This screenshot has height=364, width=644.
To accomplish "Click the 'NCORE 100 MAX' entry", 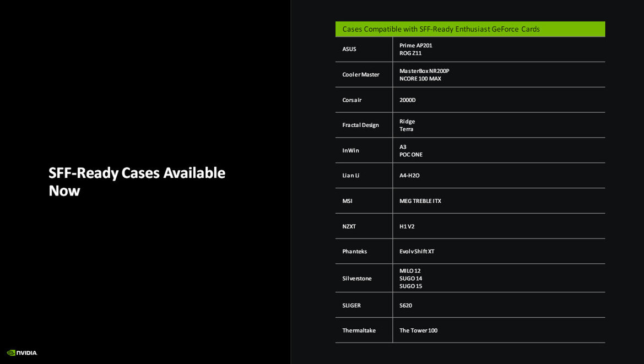I will click(420, 79).
